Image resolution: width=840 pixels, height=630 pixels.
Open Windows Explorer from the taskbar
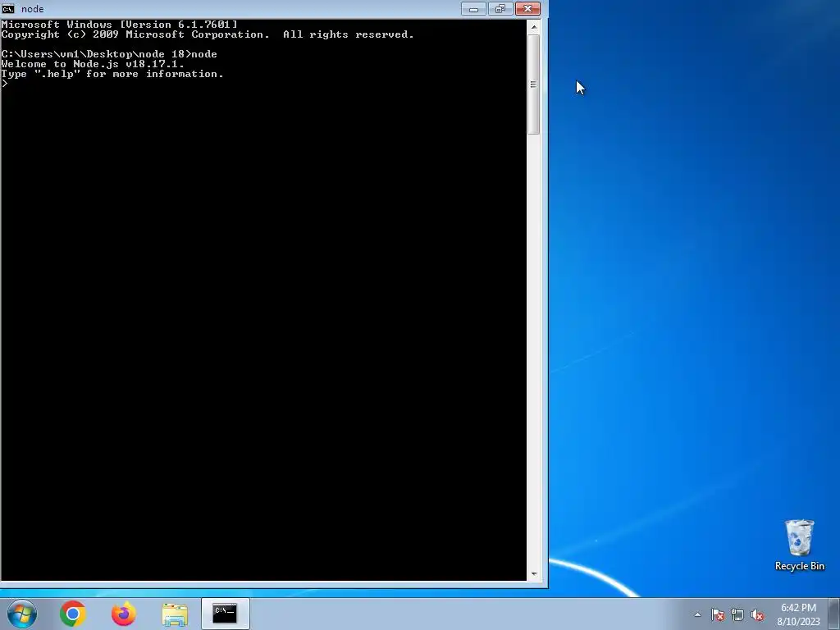point(175,614)
